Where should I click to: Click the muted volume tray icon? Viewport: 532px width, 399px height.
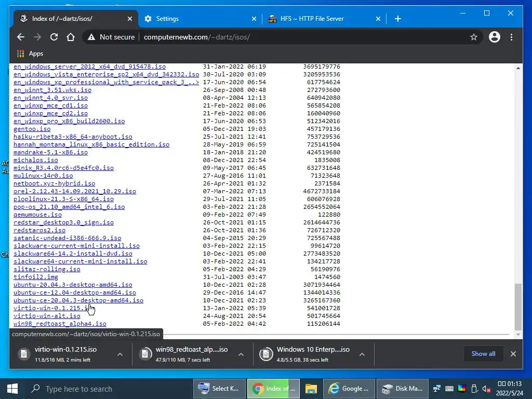486,389
